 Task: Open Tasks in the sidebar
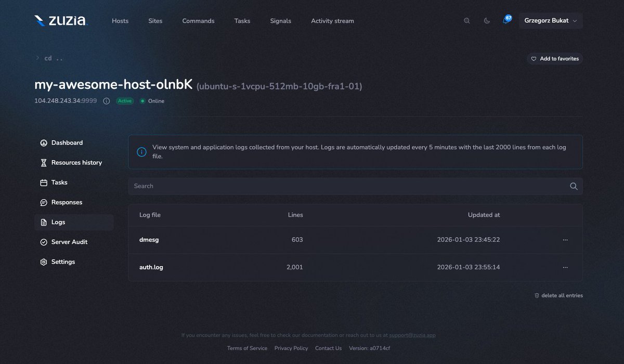click(74, 183)
